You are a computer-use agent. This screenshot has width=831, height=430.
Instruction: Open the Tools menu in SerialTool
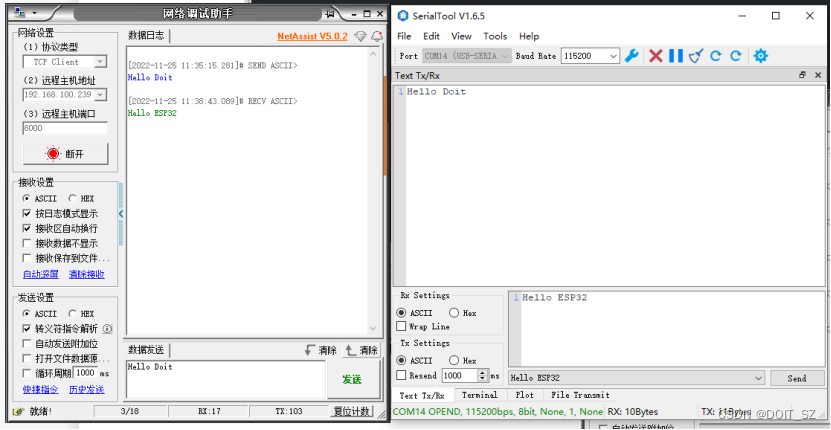click(x=495, y=36)
